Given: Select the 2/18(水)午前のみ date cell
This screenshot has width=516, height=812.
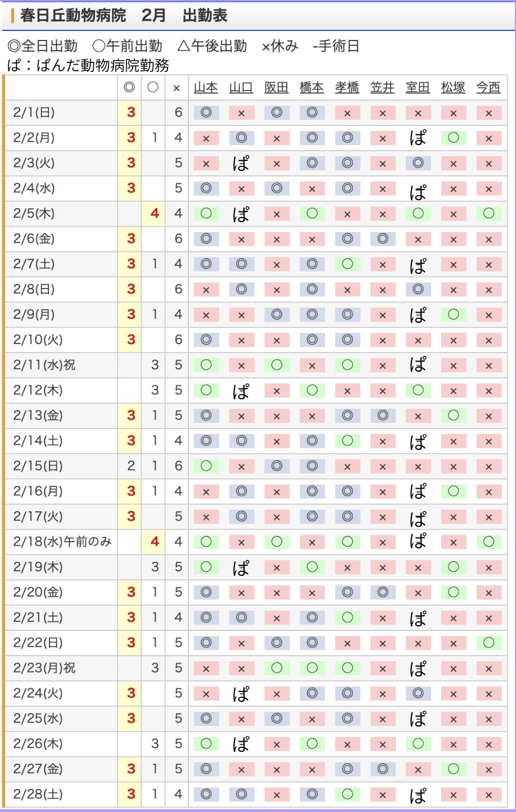Looking at the screenshot, I should [x=62, y=542].
